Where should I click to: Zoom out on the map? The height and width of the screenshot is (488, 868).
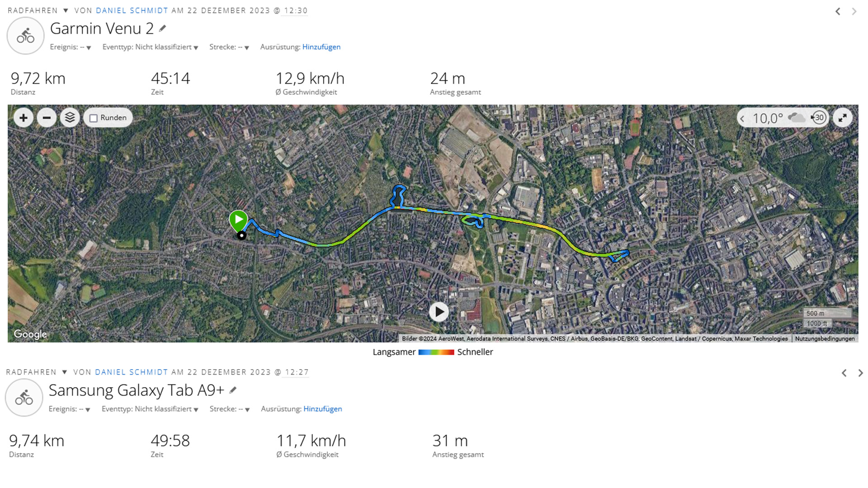pyautogui.click(x=47, y=118)
